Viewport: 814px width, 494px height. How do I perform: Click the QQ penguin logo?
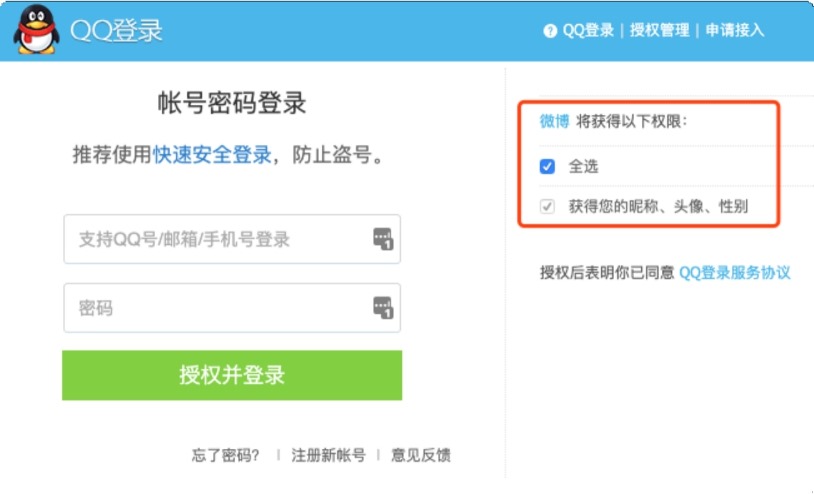pos(35,30)
